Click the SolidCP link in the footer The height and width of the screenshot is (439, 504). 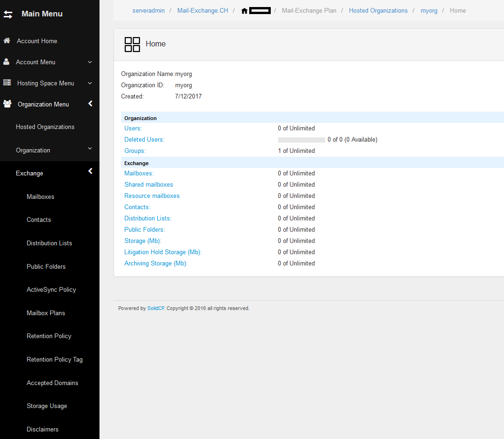[x=156, y=308]
